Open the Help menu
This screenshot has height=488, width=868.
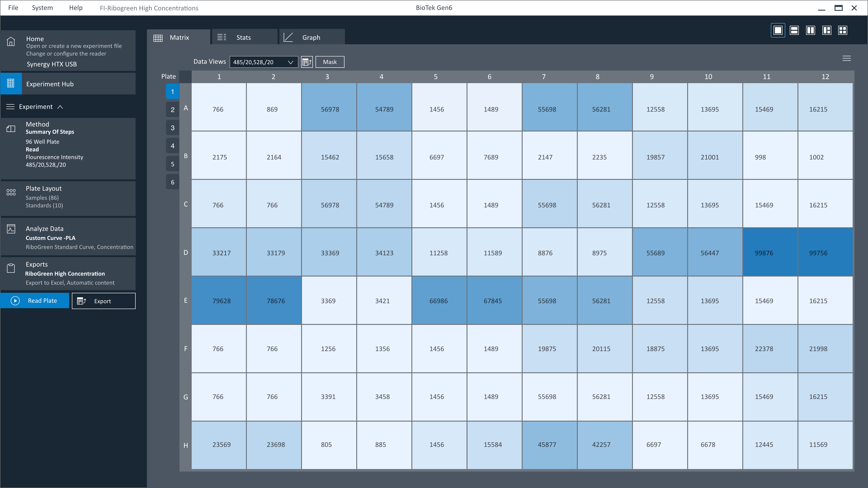point(76,8)
